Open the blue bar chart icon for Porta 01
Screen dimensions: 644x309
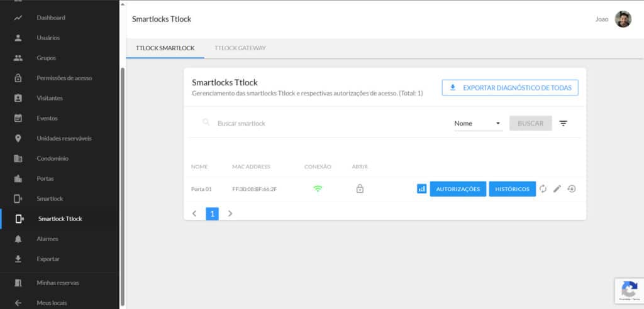click(422, 189)
